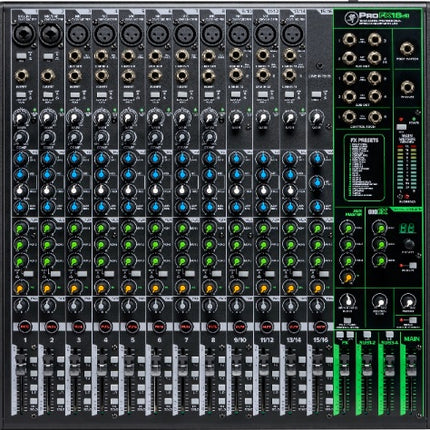The image size is (430, 430).
Task: Toggle the Hi-Z switch on channel 1
Action: point(21,56)
